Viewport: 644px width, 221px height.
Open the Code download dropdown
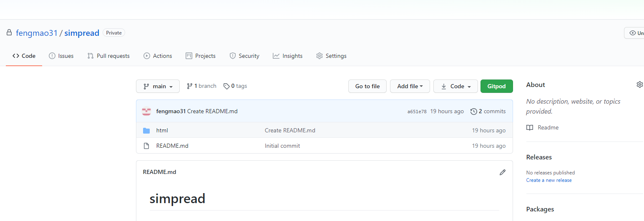point(455,86)
